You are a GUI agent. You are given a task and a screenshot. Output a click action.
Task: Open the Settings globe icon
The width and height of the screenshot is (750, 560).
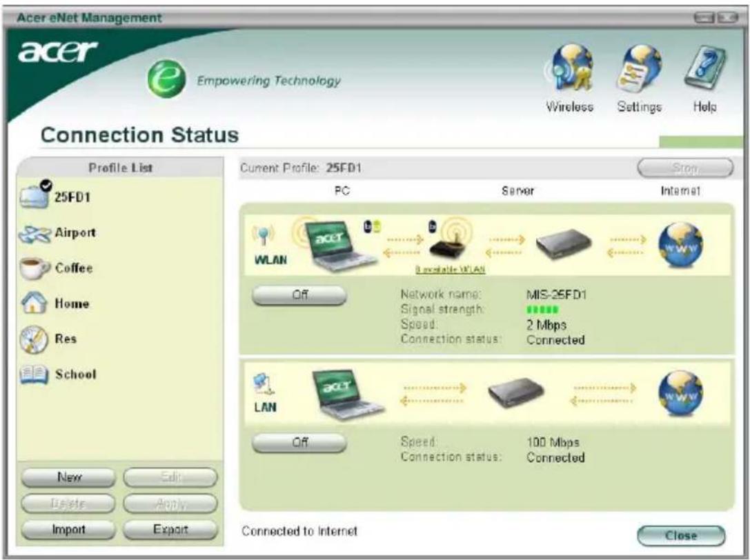[639, 68]
